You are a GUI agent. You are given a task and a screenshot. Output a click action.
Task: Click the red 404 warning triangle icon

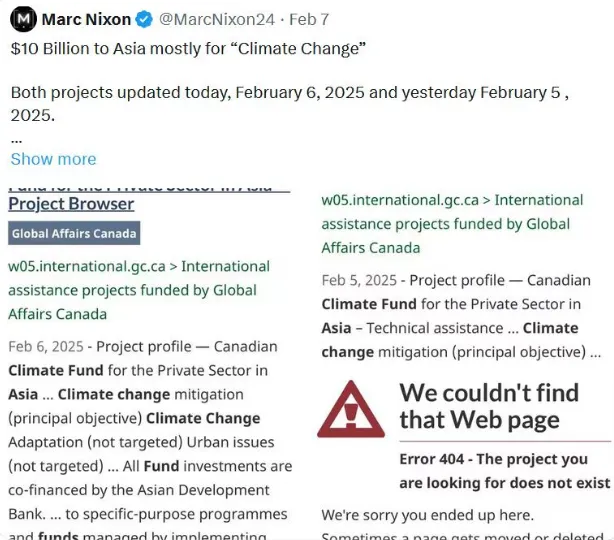[x=351, y=410]
